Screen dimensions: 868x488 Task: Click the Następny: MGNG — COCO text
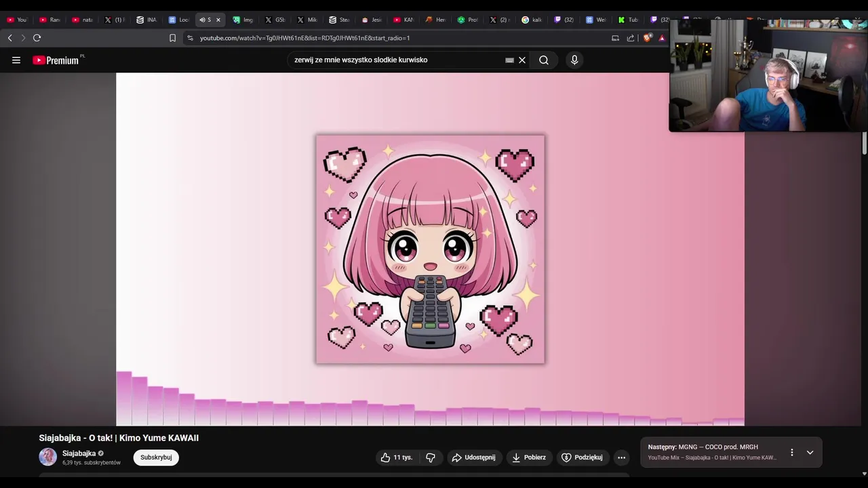703,447
